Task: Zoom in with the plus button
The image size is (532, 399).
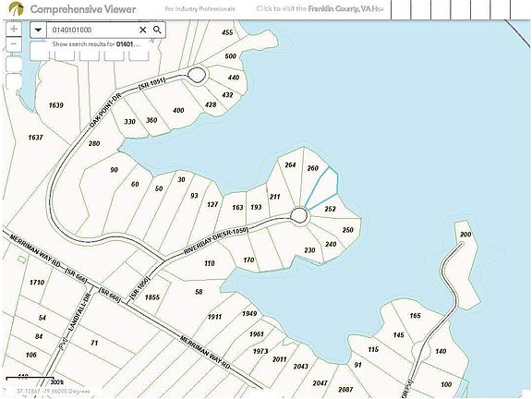Action: click(14, 29)
